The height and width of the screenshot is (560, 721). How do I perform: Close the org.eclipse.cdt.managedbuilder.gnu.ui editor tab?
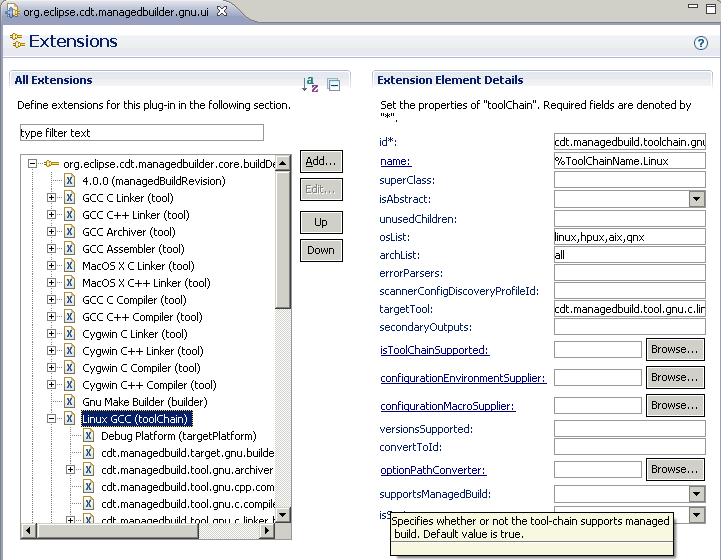click(221, 11)
